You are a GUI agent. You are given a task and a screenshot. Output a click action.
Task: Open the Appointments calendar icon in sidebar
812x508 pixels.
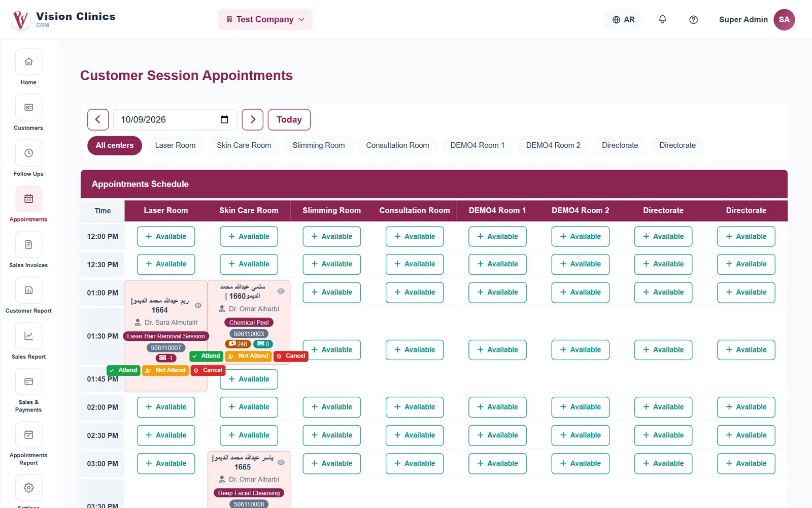tap(28, 199)
